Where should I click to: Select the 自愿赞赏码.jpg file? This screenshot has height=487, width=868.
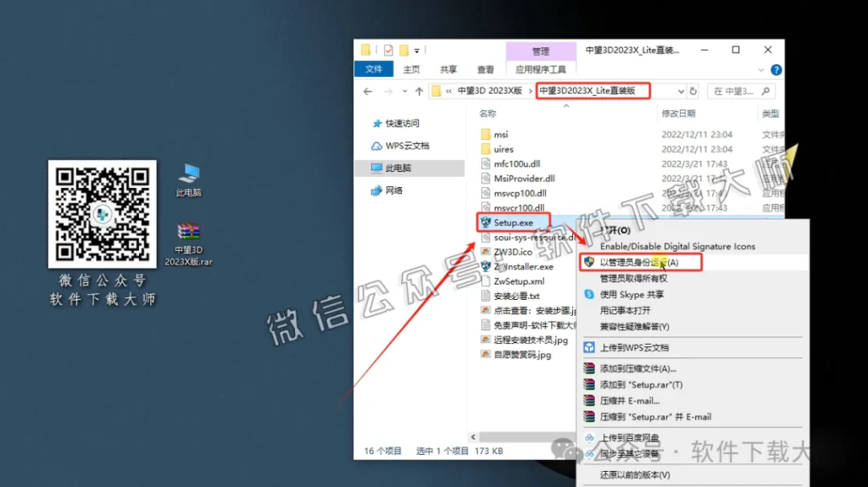click(x=522, y=355)
